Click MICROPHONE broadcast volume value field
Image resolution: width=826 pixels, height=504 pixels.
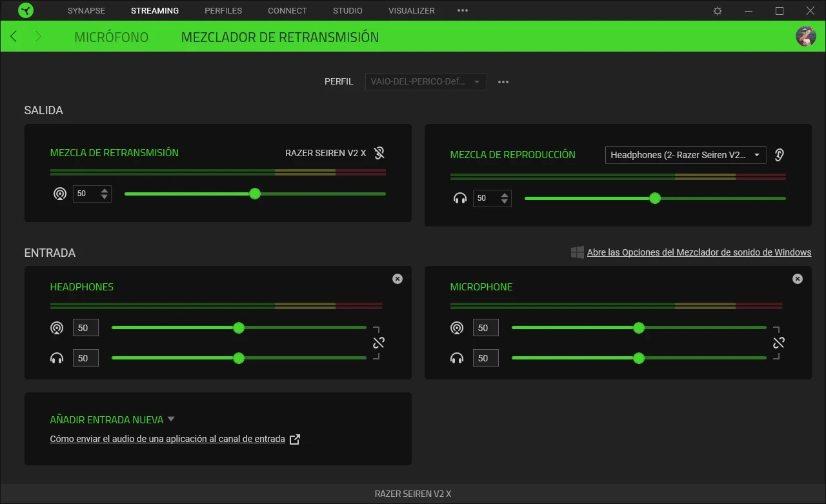point(486,328)
